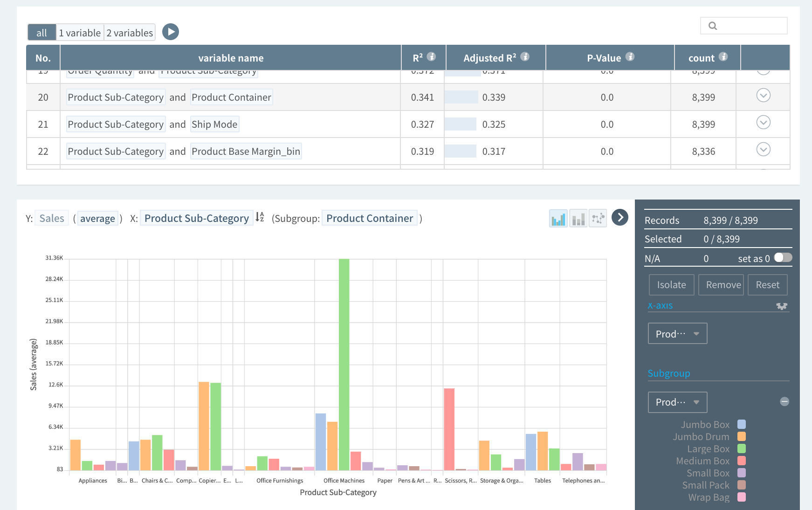Click the 'Tables' x-axis label

tap(543, 481)
